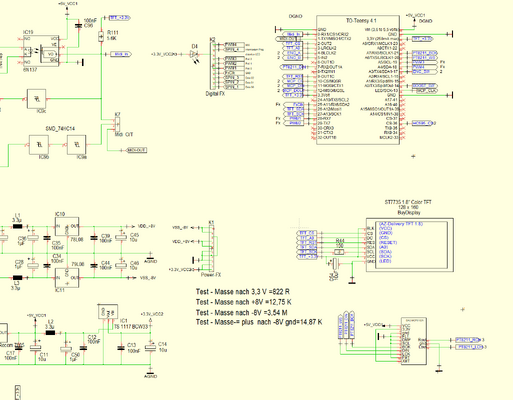
Task: Select the MCP_CLK net label at Teensy
Action: click(x=426, y=90)
